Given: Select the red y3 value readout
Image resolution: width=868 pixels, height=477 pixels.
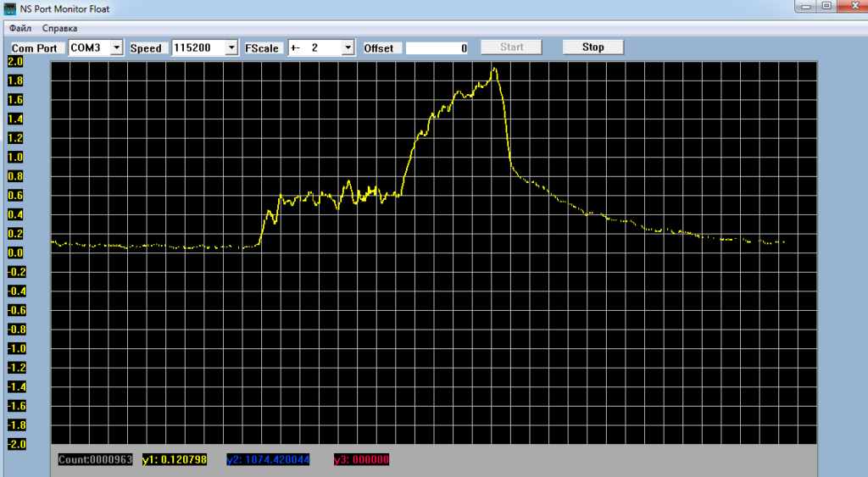Looking at the screenshot, I should [361, 460].
